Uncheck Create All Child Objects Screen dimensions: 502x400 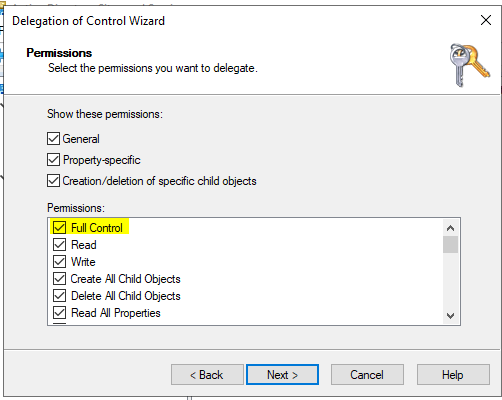(x=59, y=279)
